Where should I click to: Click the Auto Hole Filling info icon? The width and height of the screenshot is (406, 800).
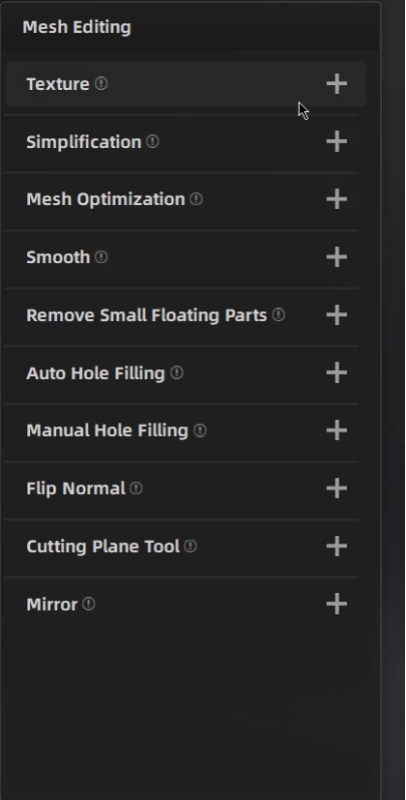pos(176,372)
